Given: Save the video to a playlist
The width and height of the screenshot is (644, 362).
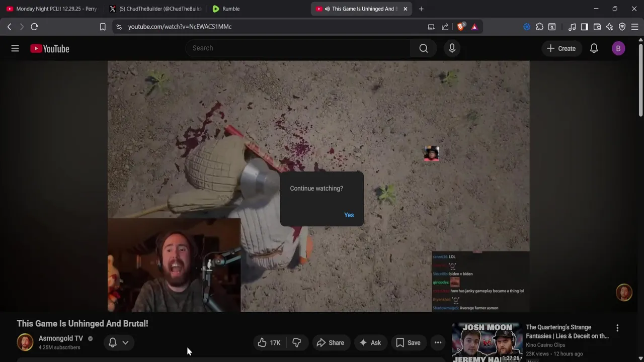Looking at the screenshot, I should pyautogui.click(x=408, y=343).
